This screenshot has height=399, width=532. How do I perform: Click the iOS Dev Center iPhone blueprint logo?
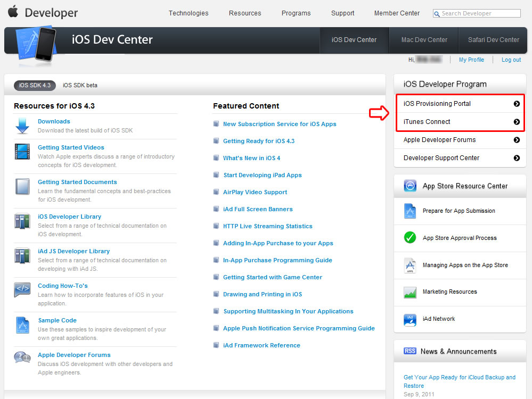37,45
